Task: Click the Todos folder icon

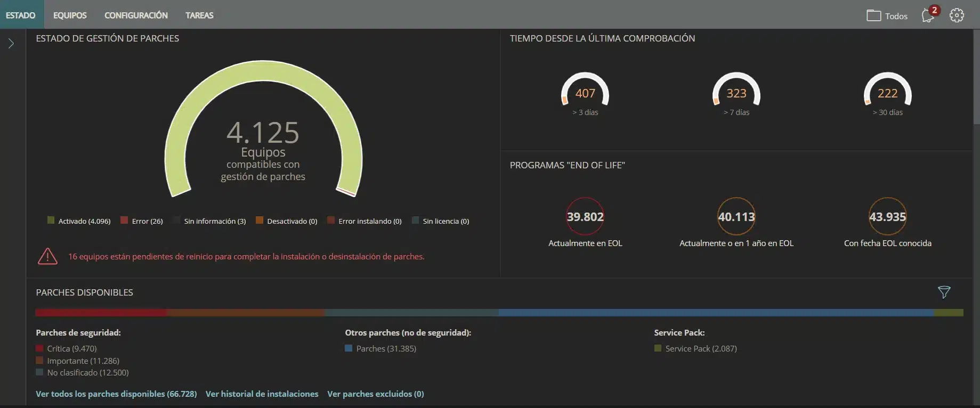Action: tap(873, 15)
